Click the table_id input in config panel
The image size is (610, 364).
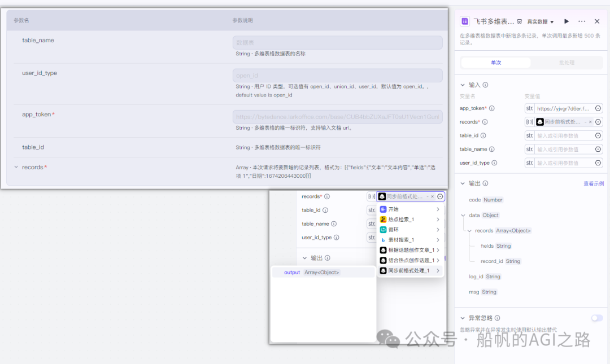[x=564, y=135]
